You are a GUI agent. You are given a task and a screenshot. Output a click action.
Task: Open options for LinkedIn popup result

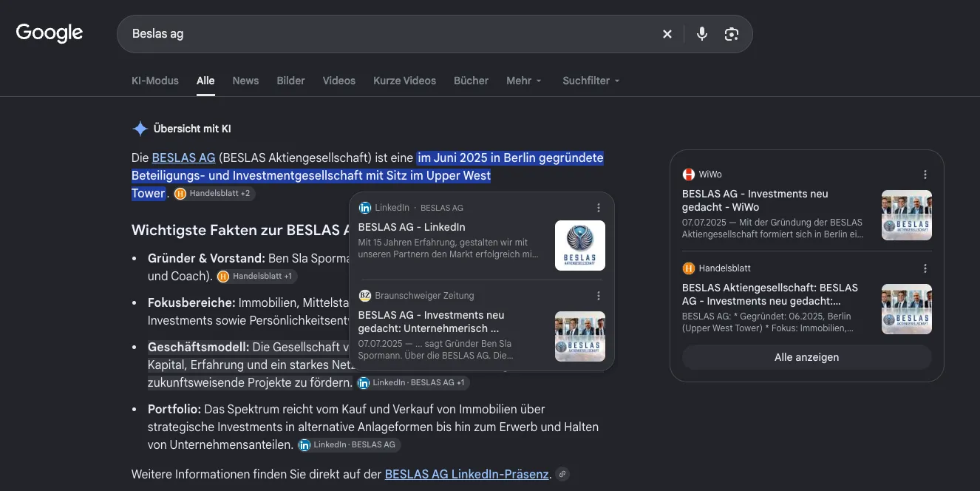tap(599, 208)
